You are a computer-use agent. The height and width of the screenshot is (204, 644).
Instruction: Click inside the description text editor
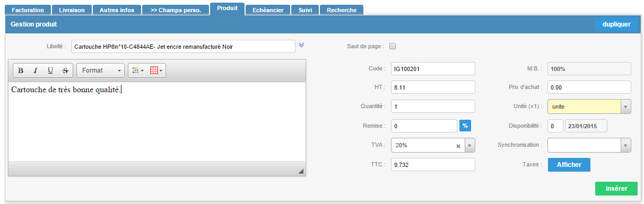coord(156,122)
